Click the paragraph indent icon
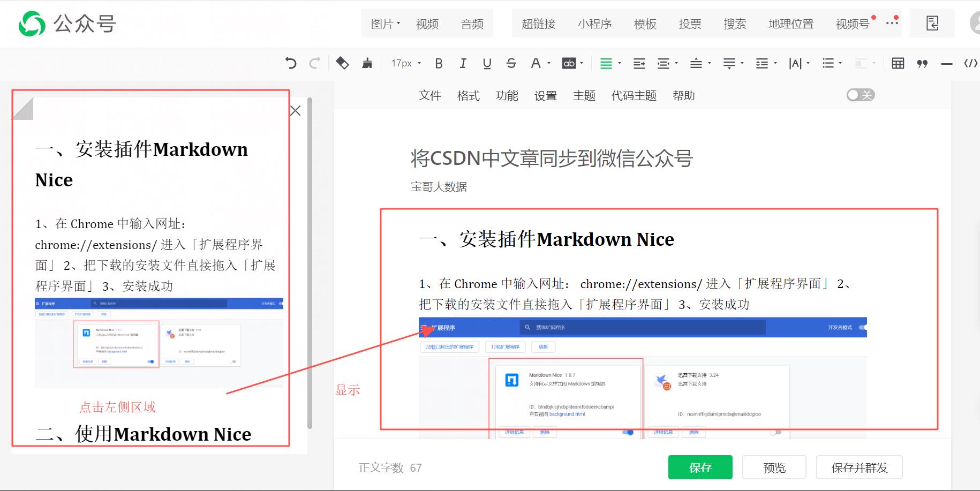This screenshot has width=980, height=491. click(x=664, y=63)
